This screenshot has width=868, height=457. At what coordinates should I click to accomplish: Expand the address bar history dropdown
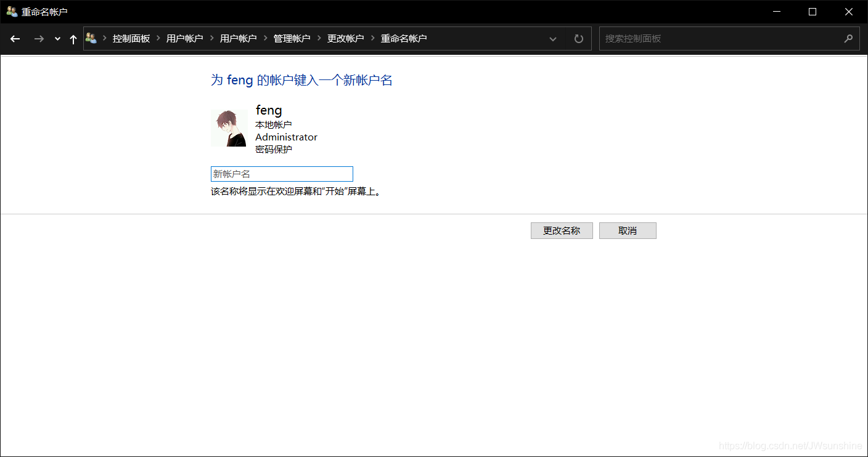point(553,39)
